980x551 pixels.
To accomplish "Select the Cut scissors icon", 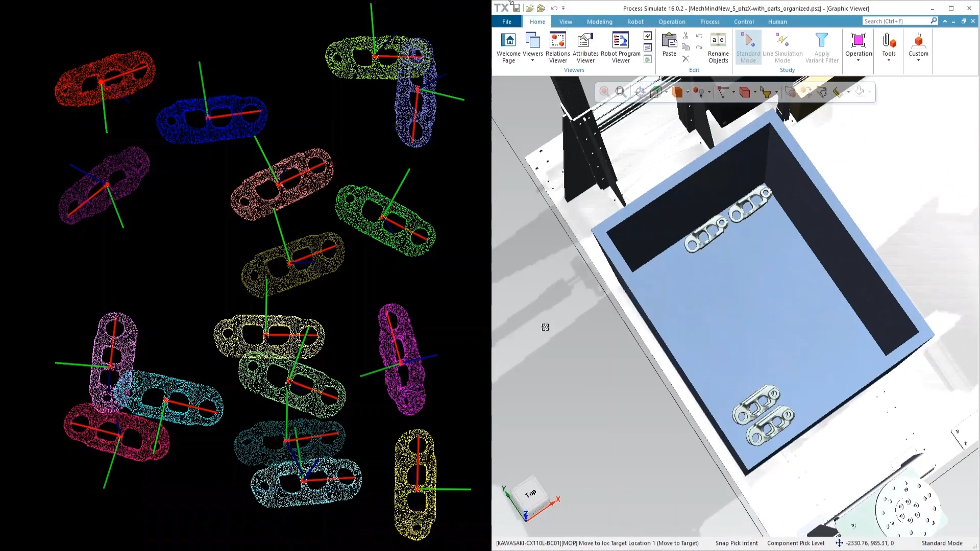I will 685,35.
